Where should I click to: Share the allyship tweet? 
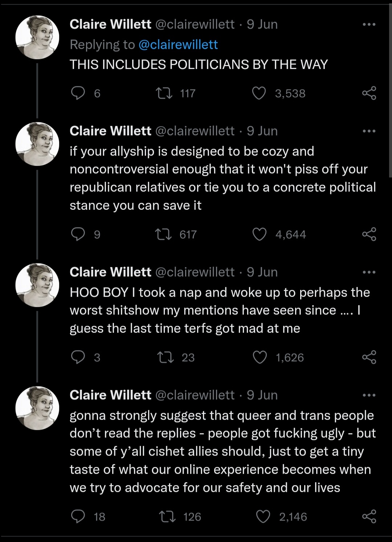pyautogui.click(x=369, y=234)
